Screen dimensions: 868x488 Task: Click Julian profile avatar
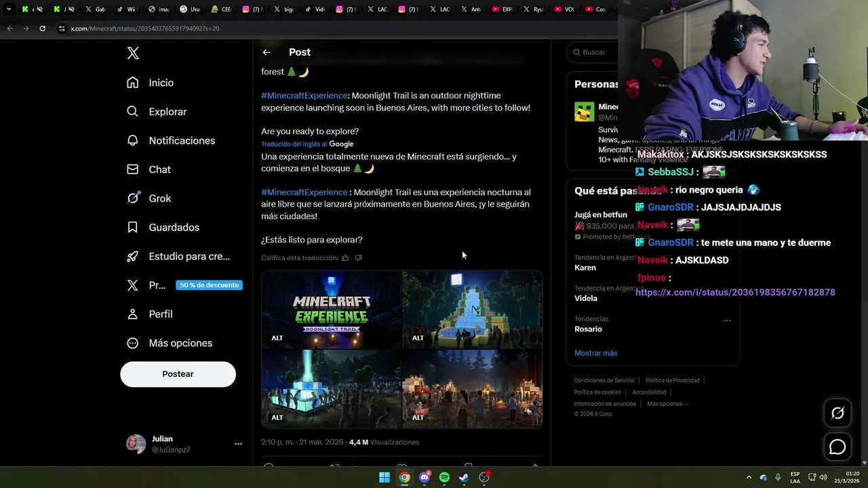click(x=136, y=444)
